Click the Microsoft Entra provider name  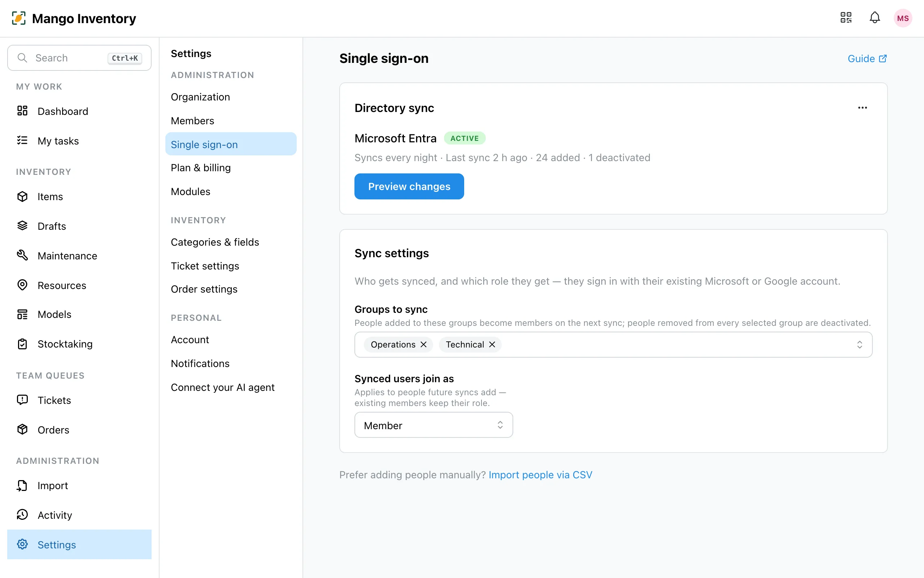(395, 138)
